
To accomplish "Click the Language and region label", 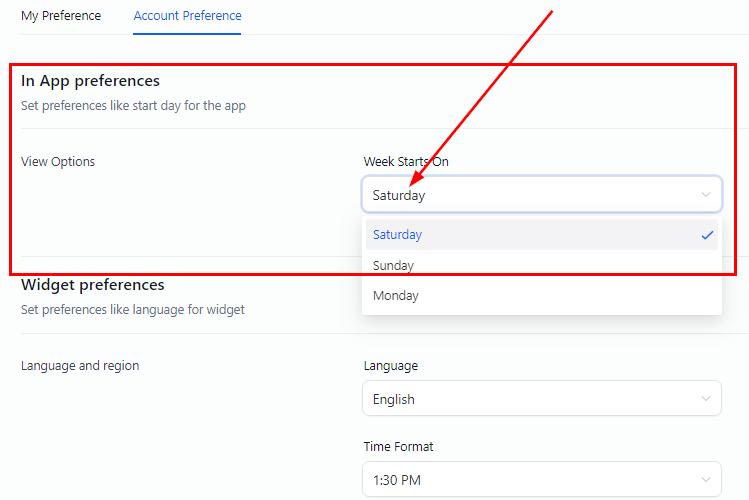I will [80, 366].
